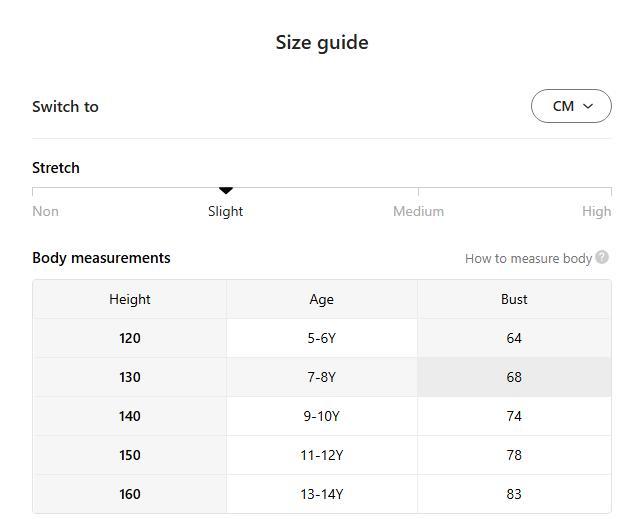This screenshot has width=619, height=519.
Task: Click the 'Body measurements' heading
Action: click(101, 258)
